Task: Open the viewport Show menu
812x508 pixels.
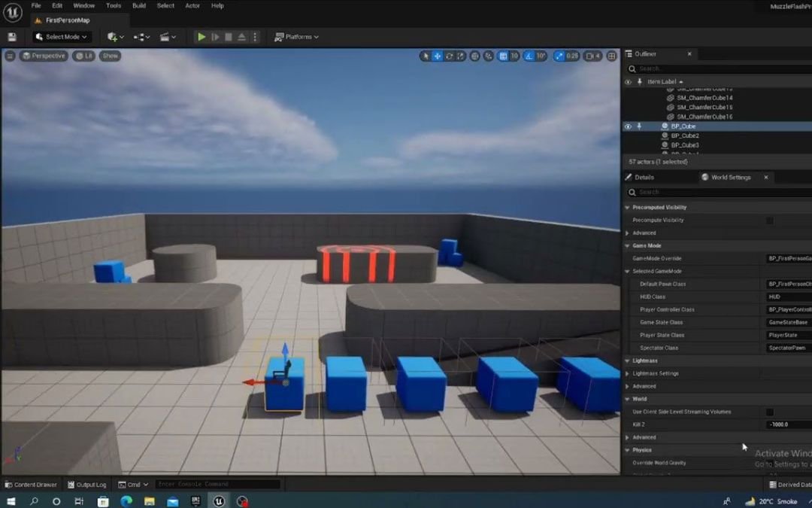Action: 110,56
